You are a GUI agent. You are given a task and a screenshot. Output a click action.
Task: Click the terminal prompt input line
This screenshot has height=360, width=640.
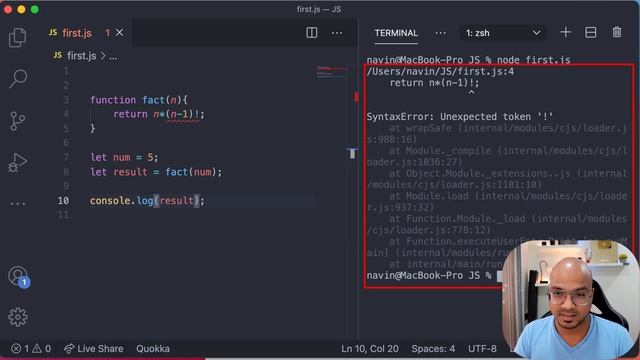(434, 276)
